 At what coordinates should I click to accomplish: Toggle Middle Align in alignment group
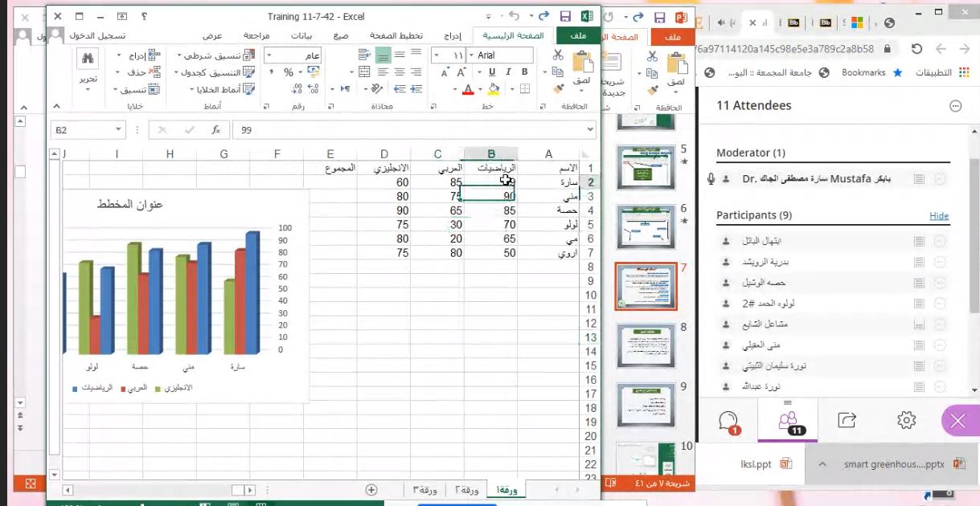[x=400, y=55]
